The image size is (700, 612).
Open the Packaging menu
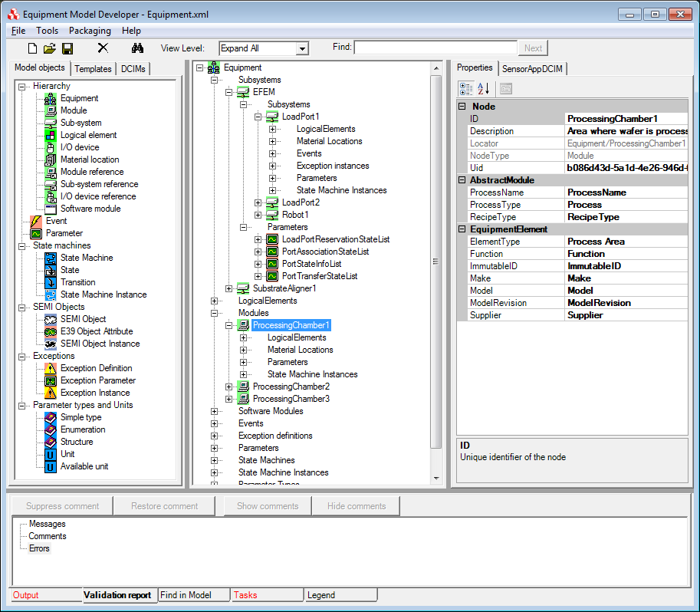90,31
